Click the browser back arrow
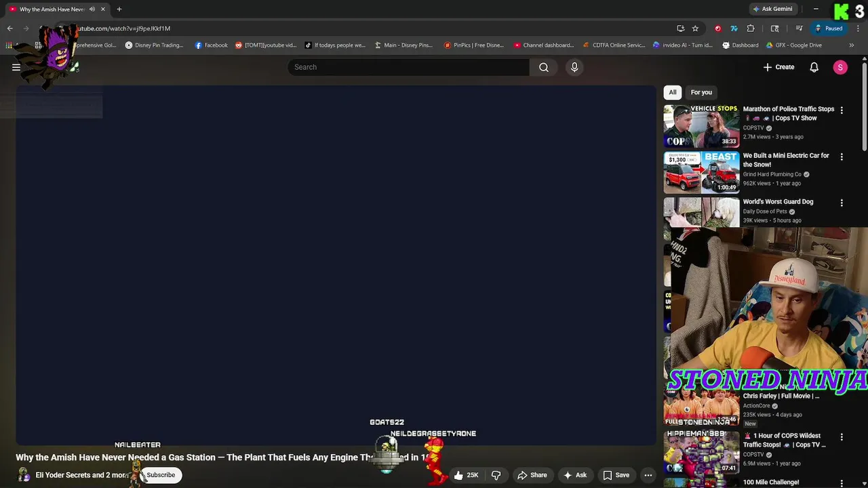 coord(10,28)
